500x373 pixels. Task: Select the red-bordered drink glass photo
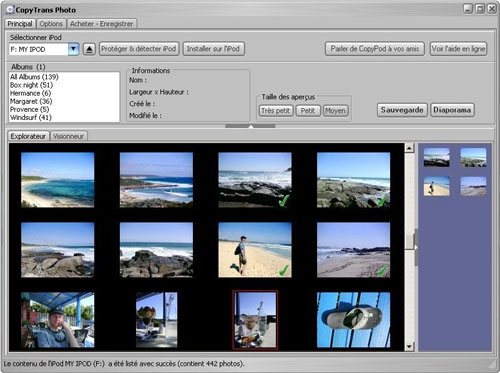click(x=255, y=320)
